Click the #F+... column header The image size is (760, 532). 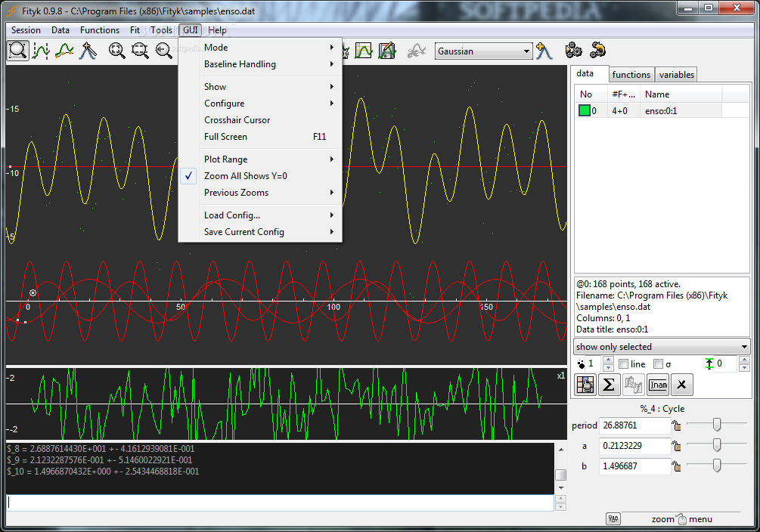tap(624, 94)
